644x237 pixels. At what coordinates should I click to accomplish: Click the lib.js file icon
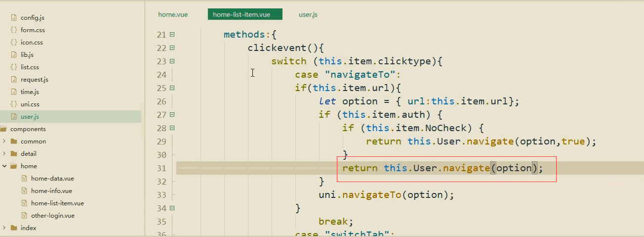(14, 54)
